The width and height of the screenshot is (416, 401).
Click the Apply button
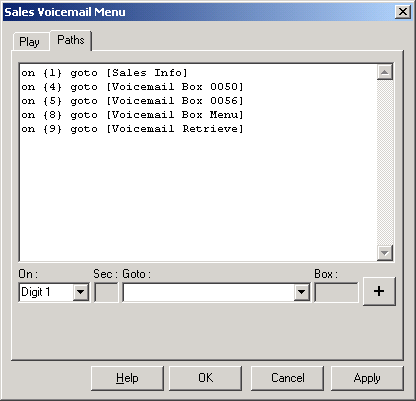[367, 378]
